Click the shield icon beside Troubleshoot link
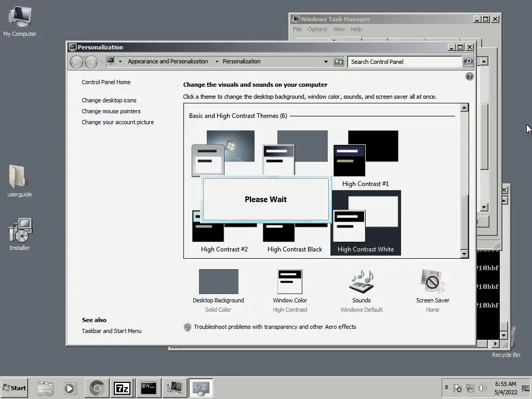 pyautogui.click(x=187, y=327)
